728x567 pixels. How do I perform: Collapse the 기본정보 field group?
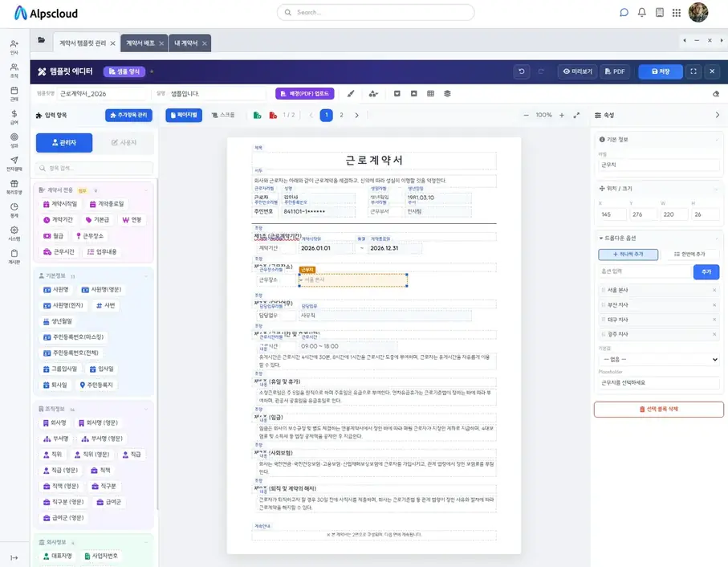tap(146, 276)
